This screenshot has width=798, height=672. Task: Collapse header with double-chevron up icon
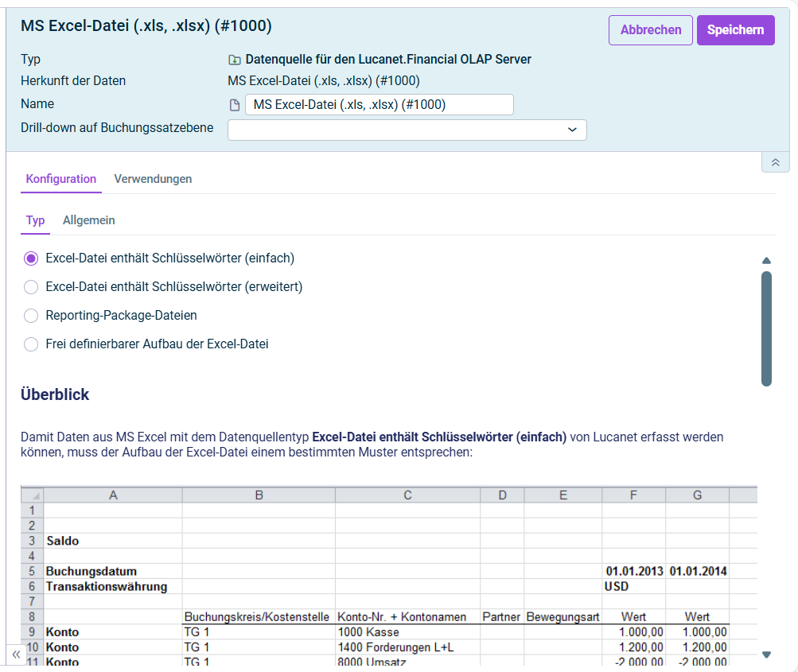pyautogui.click(x=775, y=162)
